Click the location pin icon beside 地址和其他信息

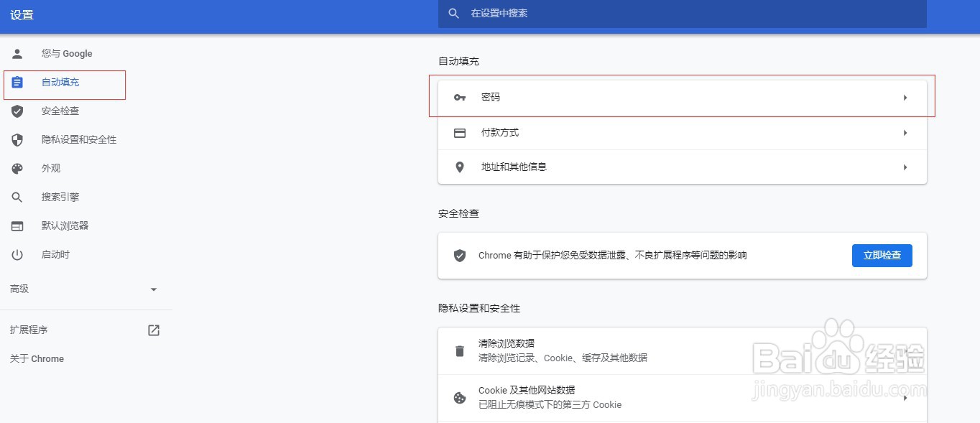459,167
